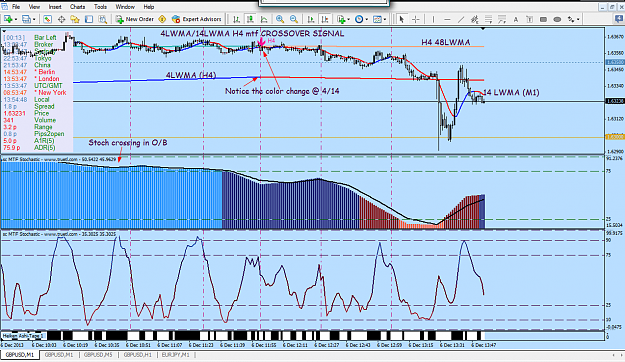The height and width of the screenshot is (362, 625).
Task: Toggle the Data Window crosshair icon
Action: 61,19
